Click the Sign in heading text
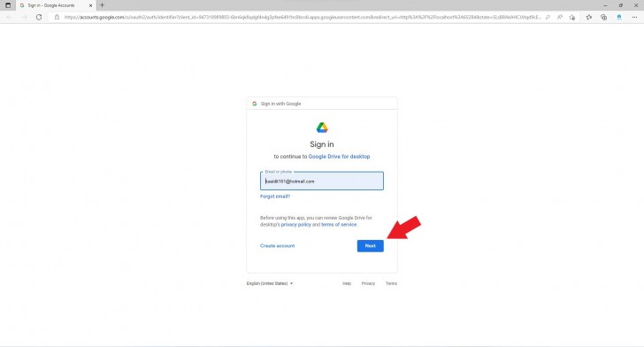The height and width of the screenshot is (347, 644). [322, 144]
